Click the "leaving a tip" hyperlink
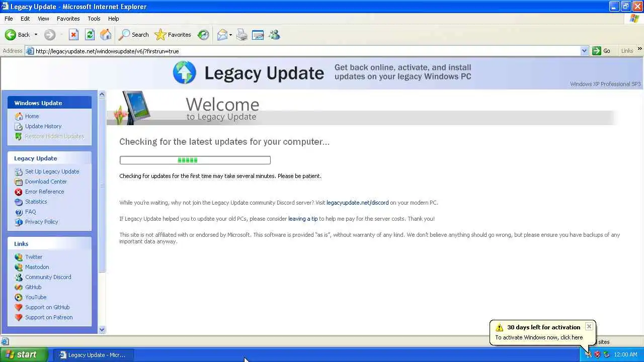The height and width of the screenshot is (362, 644). 303,219
